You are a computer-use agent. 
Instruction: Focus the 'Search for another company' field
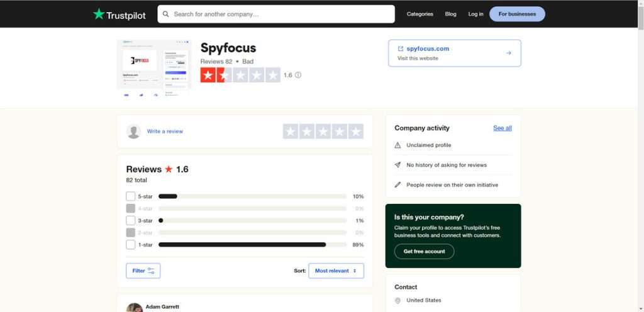pyautogui.click(x=276, y=14)
